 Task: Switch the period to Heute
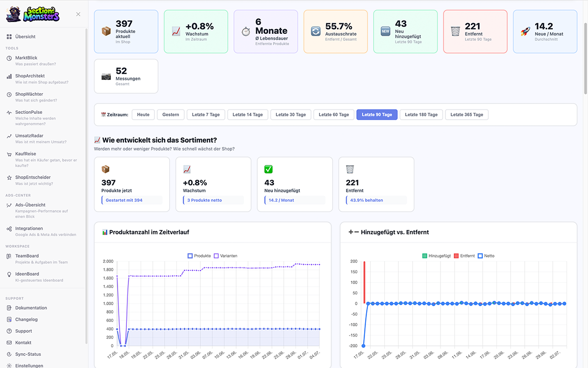click(x=143, y=115)
